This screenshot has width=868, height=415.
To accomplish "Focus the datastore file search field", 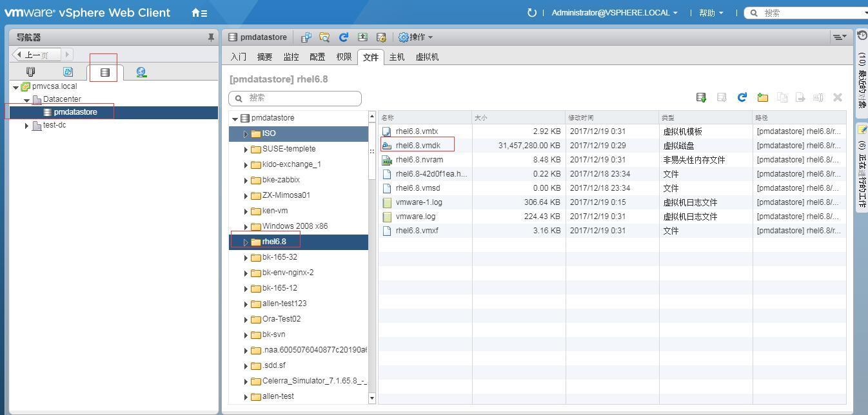I will 295,98.
